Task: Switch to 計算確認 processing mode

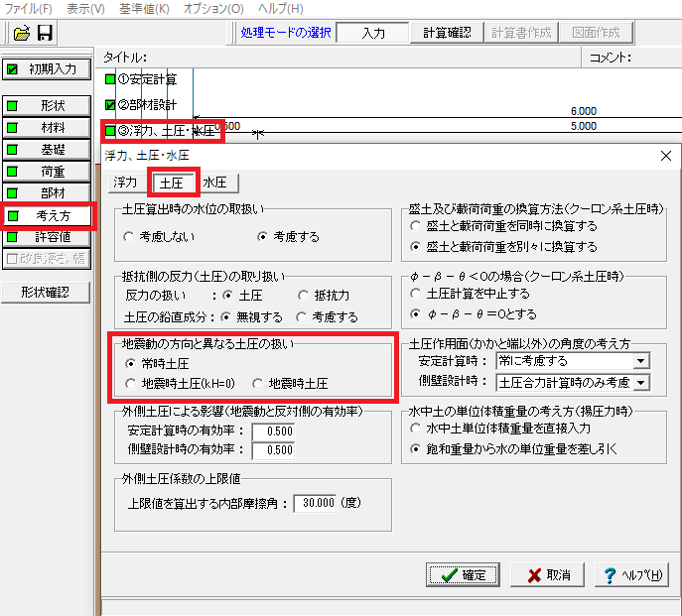Action: click(447, 33)
